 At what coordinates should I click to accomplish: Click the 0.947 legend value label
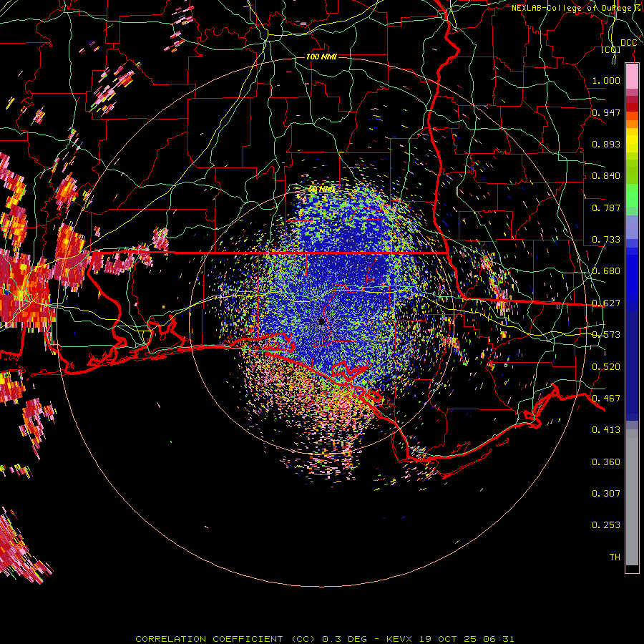coord(606,112)
